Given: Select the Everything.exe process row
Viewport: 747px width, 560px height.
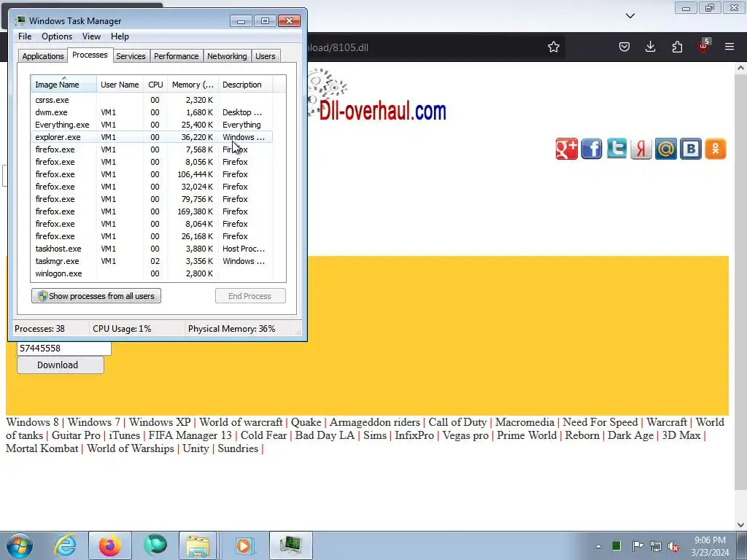Looking at the screenshot, I should pos(152,125).
